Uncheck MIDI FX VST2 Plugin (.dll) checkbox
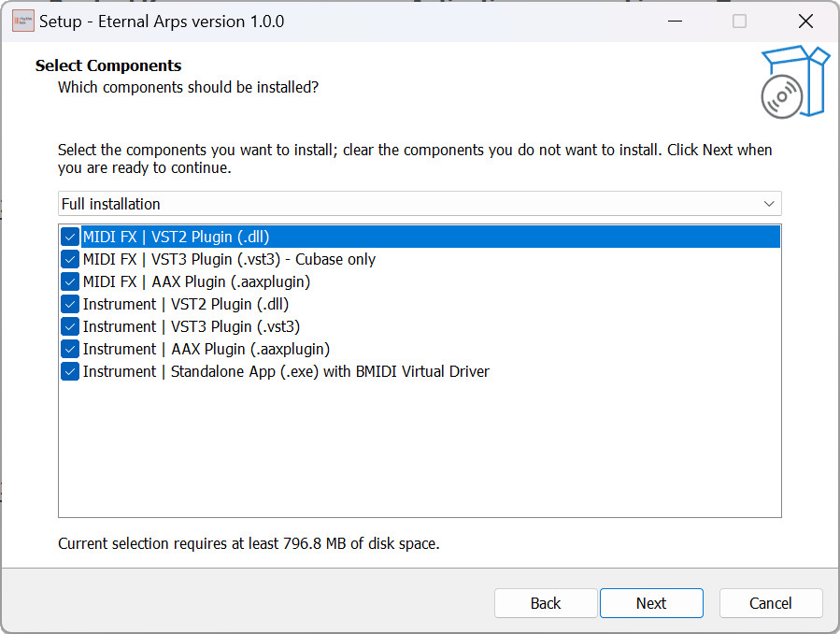Viewport: 840px width, 634px height. pos(70,237)
